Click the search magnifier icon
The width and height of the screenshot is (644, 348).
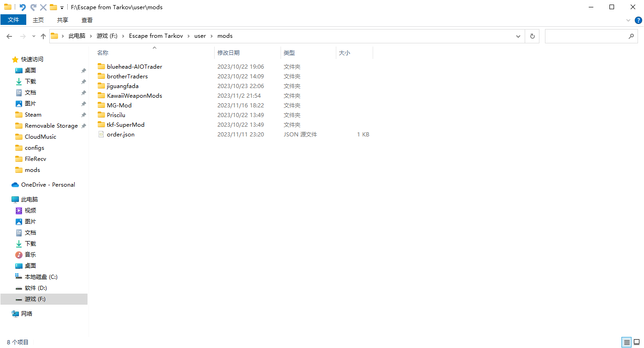[631, 36]
